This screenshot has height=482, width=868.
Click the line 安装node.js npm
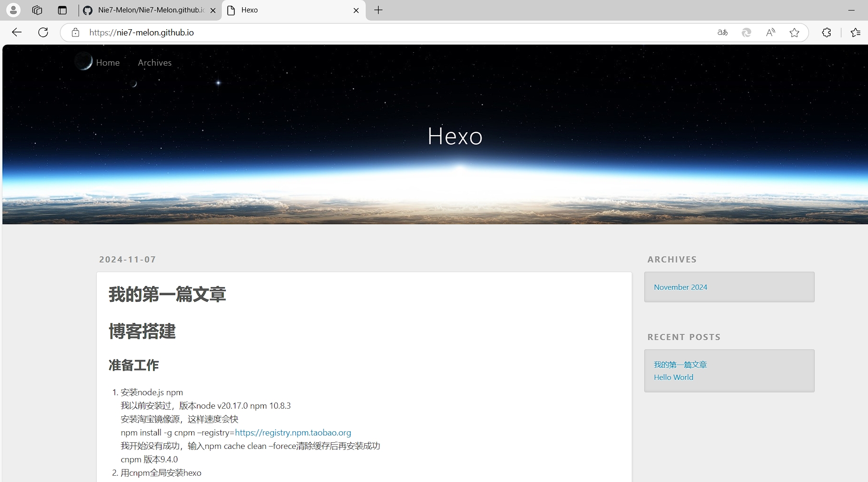(152, 392)
